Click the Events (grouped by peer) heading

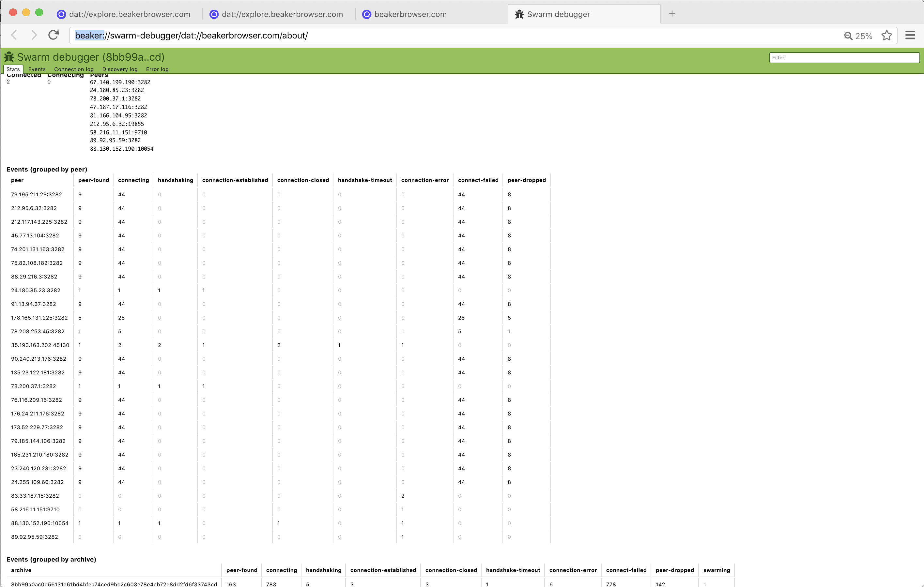47,170
